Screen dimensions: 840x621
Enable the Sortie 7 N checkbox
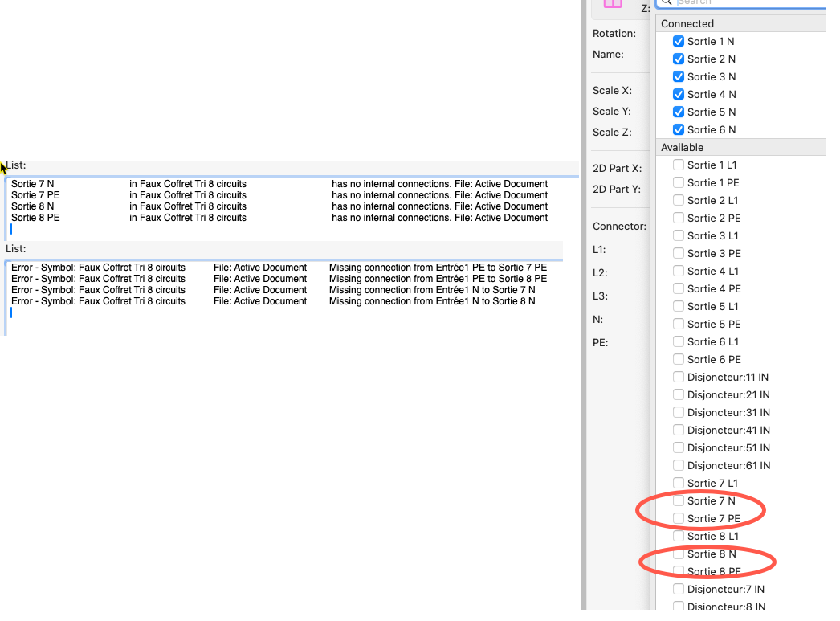click(679, 500)
